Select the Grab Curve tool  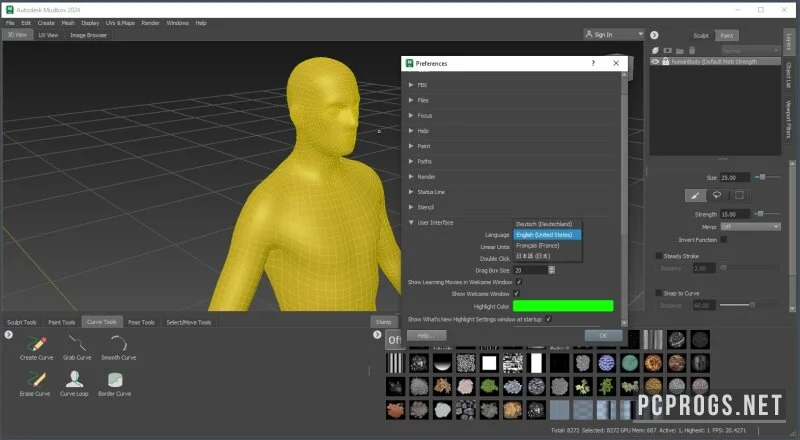77,348
